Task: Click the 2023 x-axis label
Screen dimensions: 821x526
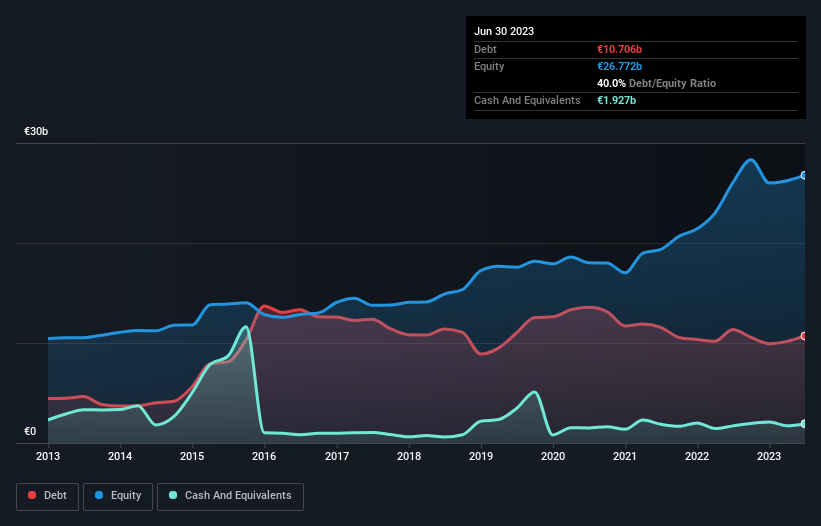Action: coord(769,456)
